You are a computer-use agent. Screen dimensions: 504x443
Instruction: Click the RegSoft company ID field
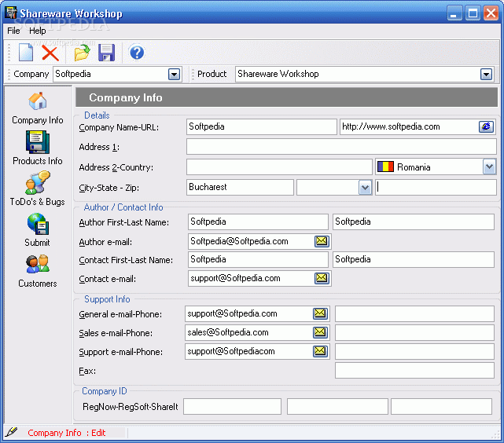point(337,406)
